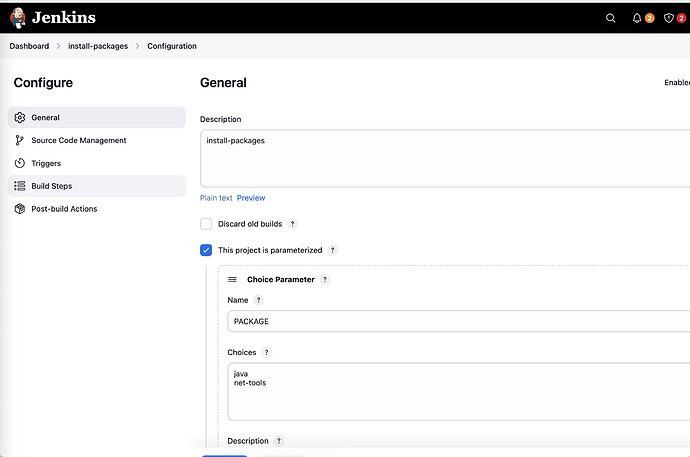Enable Discard old builds checkbox

(206, 224)
